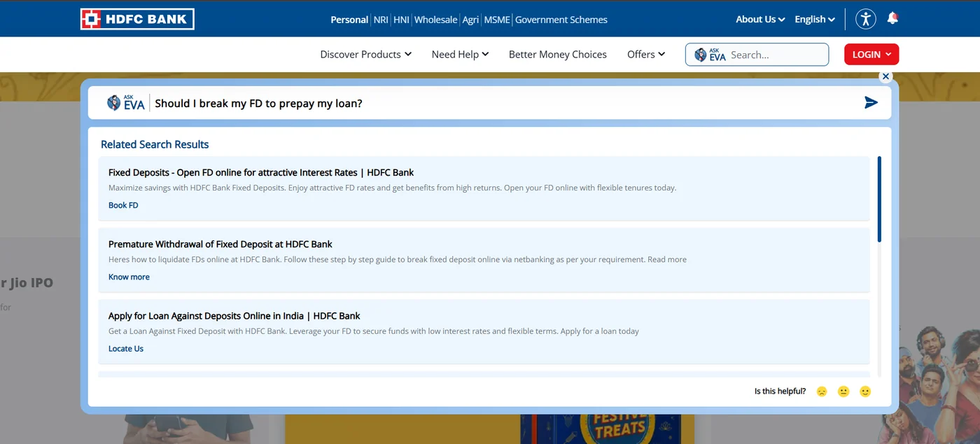Open the Fixed Deposits search result title
980x444 pixels.
(261, 172)
